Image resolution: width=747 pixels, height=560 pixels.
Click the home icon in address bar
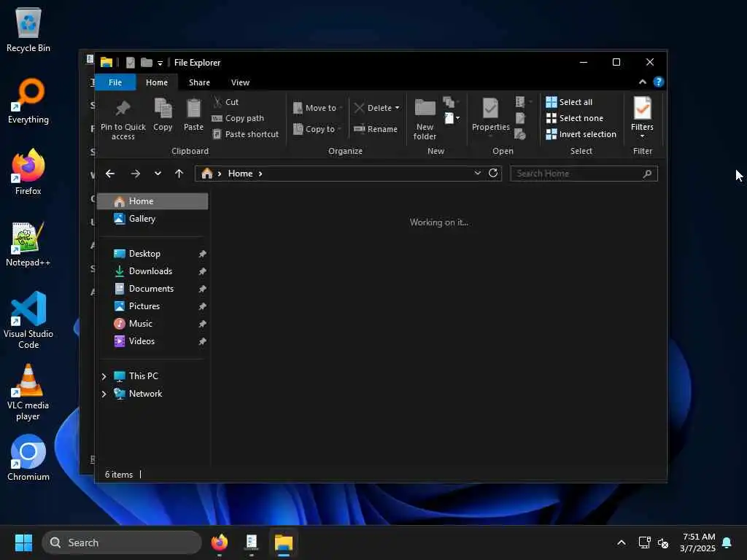(206, 174)
